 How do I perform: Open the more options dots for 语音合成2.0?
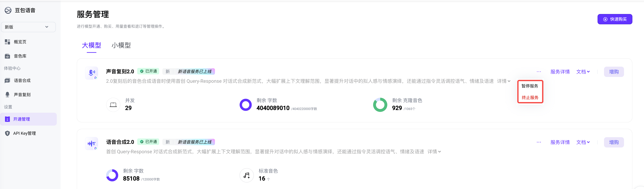tap(539, 142)
